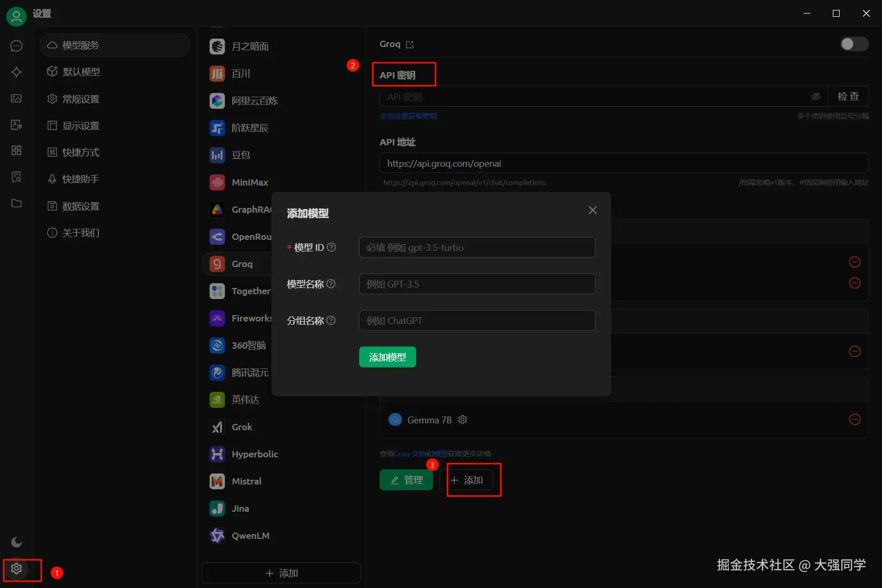Screen dimensions: 882x588
Task: Click the Fireworks provider logo
Action: [x=217, y=318]
